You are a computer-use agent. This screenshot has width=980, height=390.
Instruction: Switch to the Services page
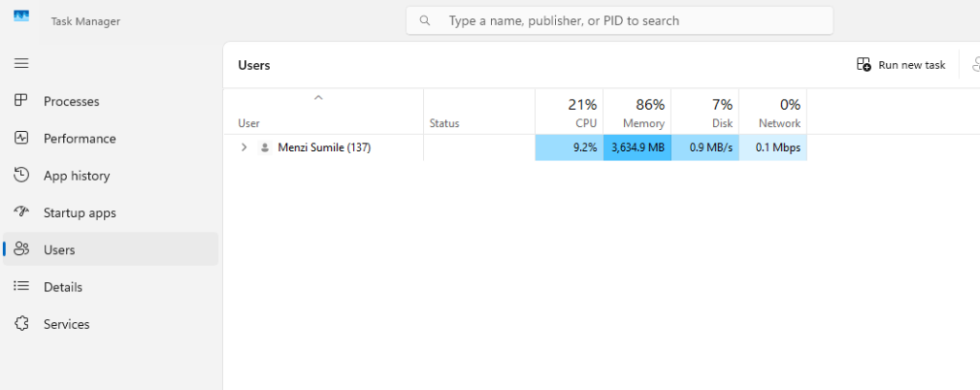pyautogui.click(x=67, y=324)
